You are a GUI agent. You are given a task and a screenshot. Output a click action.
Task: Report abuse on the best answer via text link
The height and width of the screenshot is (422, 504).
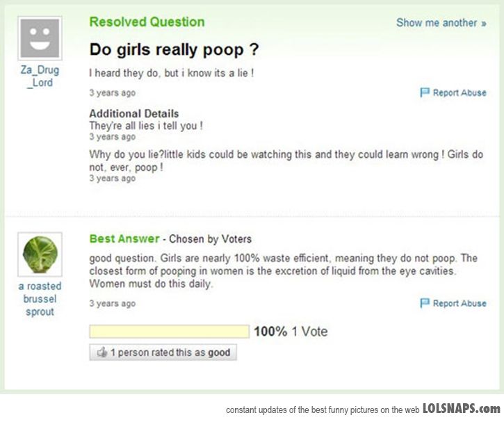coord(460,303)
